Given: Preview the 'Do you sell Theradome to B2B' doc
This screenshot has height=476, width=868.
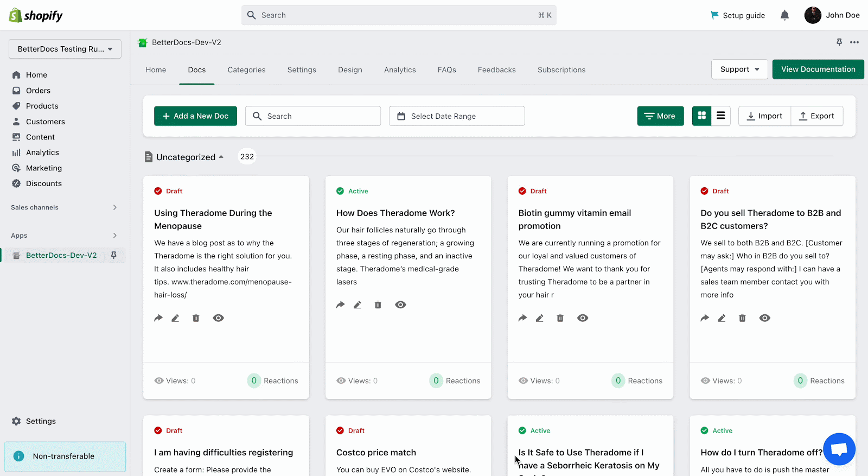Looking at the screenshot, I should pos(765,318).
